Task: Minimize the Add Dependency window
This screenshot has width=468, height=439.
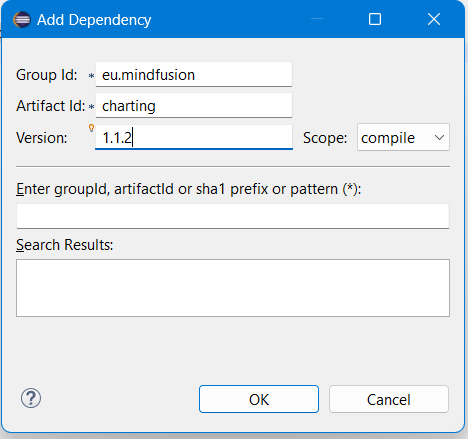Action: [x=317, y=19]
